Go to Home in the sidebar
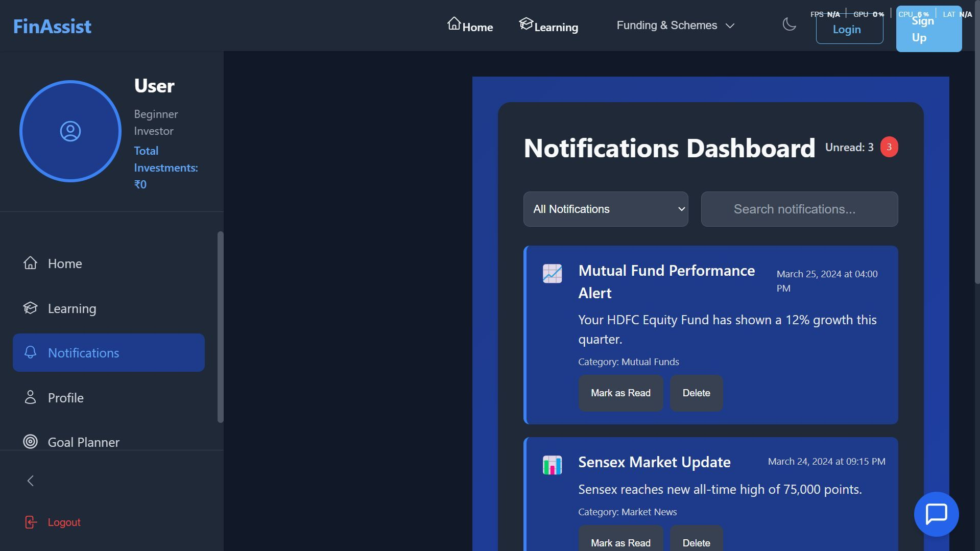Viewport: 980px width, 551px height. [65, 263]
